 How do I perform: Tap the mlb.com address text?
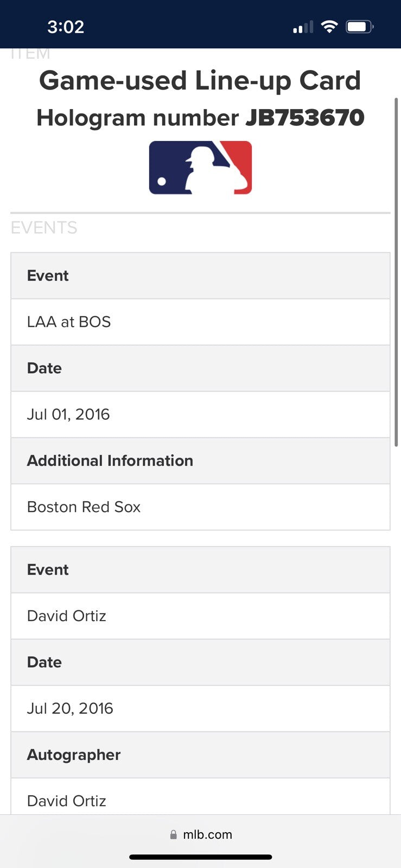(207, 834)
